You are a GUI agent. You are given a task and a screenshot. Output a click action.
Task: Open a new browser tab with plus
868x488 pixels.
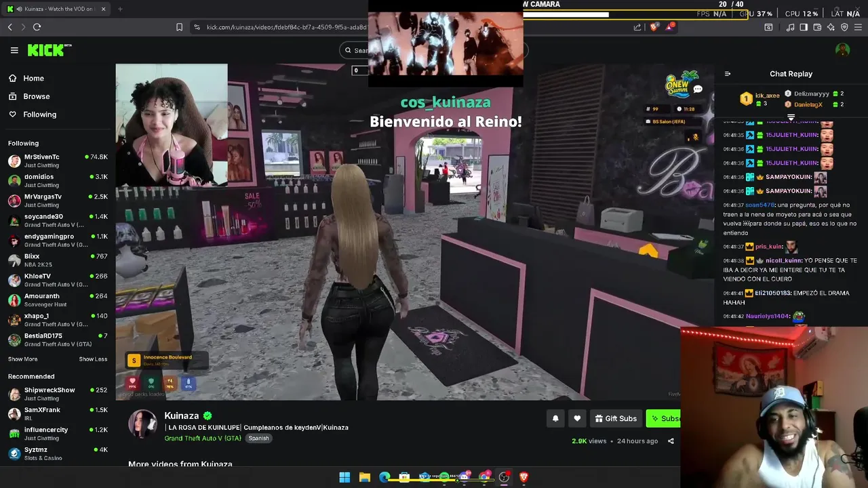(x=120, y=9)
